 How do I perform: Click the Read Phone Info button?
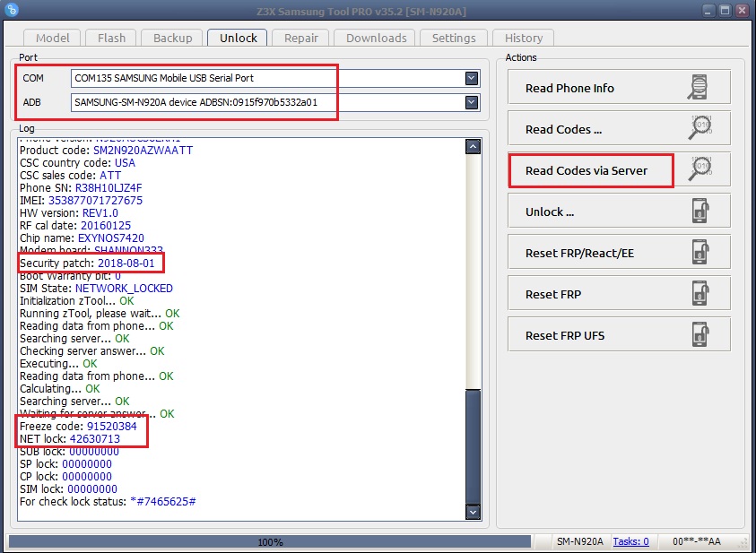click(x=619, y=87)
